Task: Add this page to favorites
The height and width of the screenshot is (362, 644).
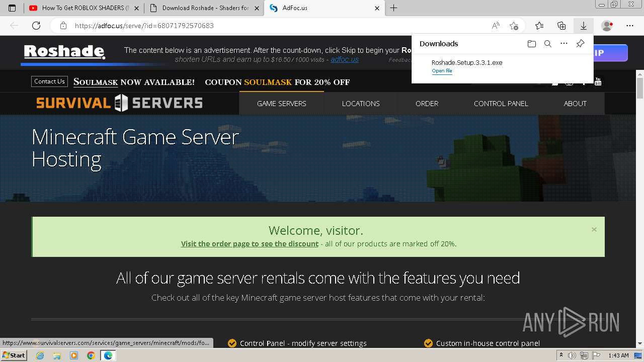Action: [514, 26]
